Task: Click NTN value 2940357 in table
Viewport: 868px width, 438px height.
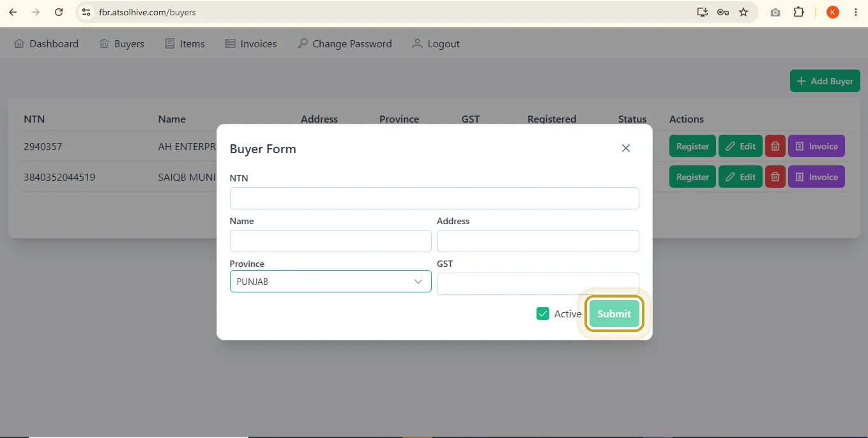Action: tap(43, 146)
